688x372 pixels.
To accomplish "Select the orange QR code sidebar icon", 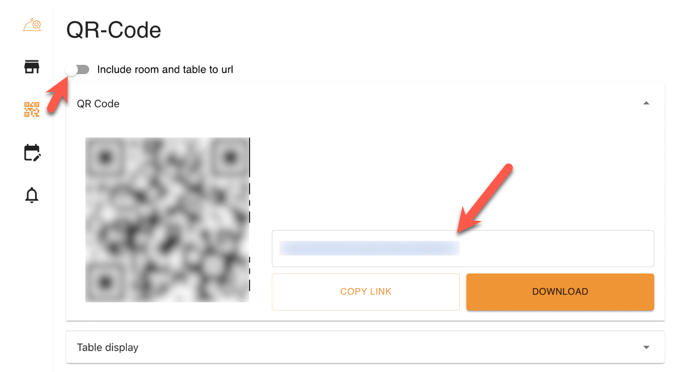I will click(32, 109).
